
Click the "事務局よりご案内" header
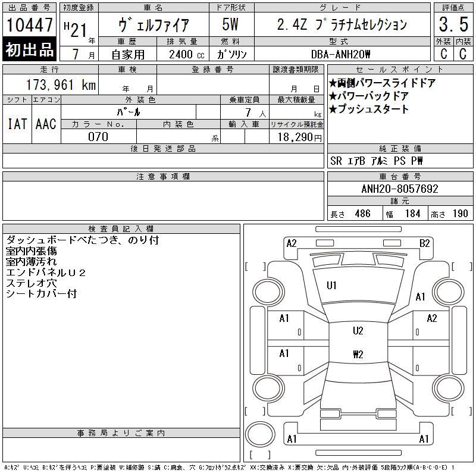(x=121, y=433)
